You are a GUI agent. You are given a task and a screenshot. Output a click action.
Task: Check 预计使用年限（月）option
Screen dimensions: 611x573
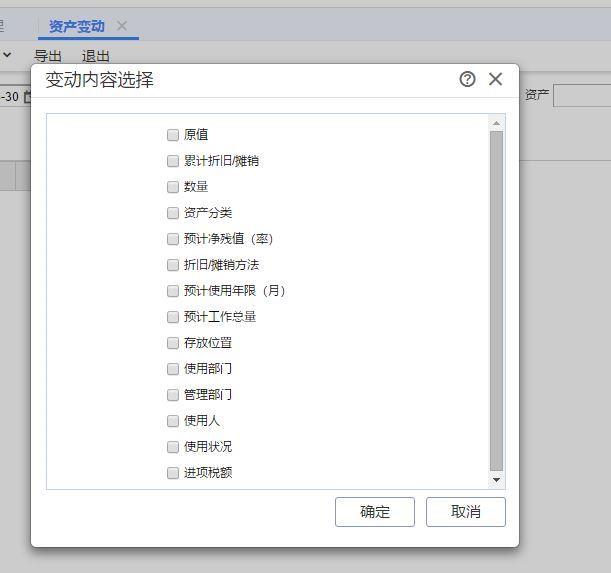173,291
